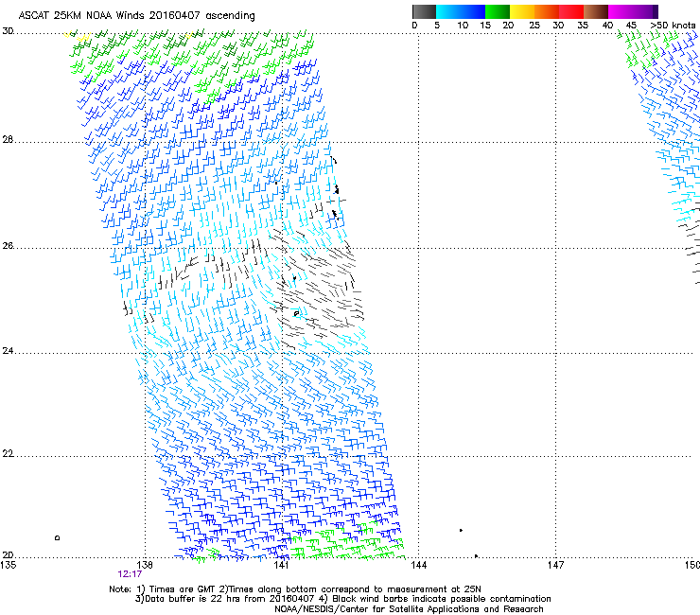Click the "40" colorbar label
The image size is (700, 615).
point(607,26)
